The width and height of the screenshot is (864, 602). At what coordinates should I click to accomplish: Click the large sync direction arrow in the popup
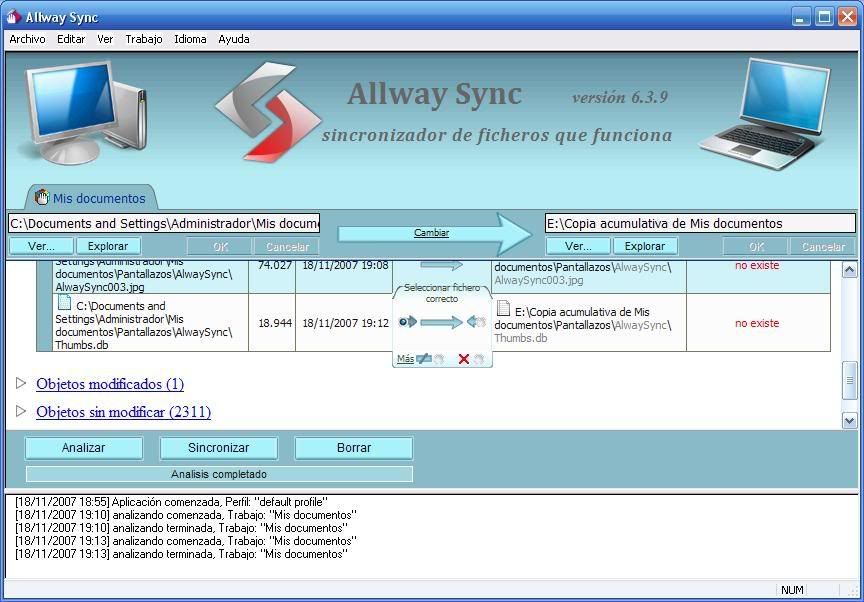click(x=441, y=322)
